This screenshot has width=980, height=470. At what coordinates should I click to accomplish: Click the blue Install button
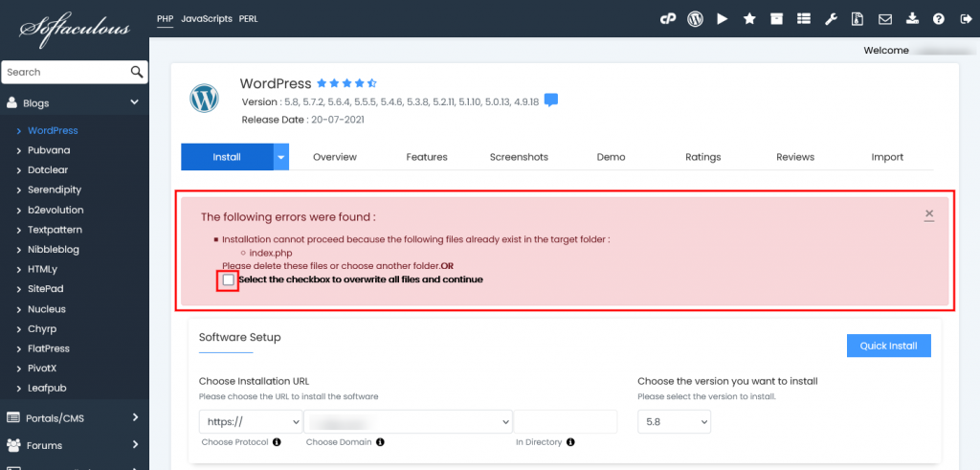point(227,157)
